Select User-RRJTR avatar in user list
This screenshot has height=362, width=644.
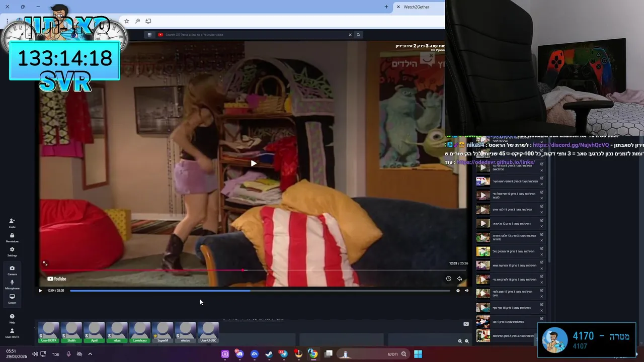49,333
